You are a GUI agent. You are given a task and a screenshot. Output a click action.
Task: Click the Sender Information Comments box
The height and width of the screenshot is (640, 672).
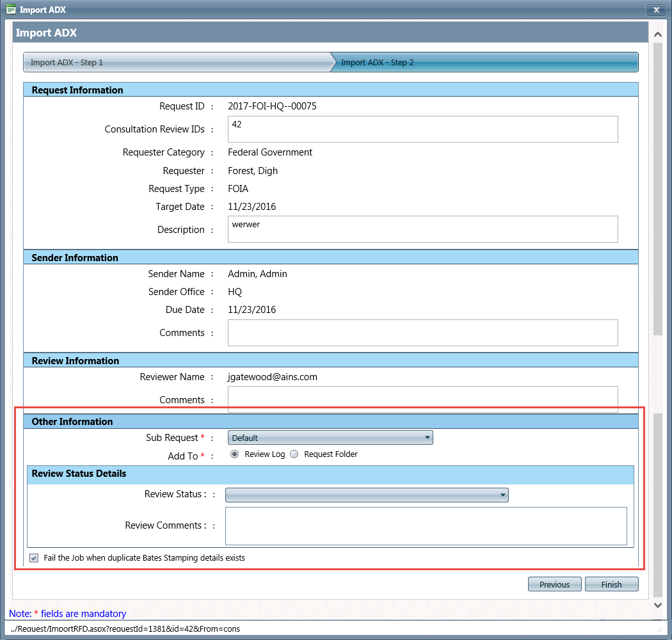pyautogui.click(x=422, y=333)
